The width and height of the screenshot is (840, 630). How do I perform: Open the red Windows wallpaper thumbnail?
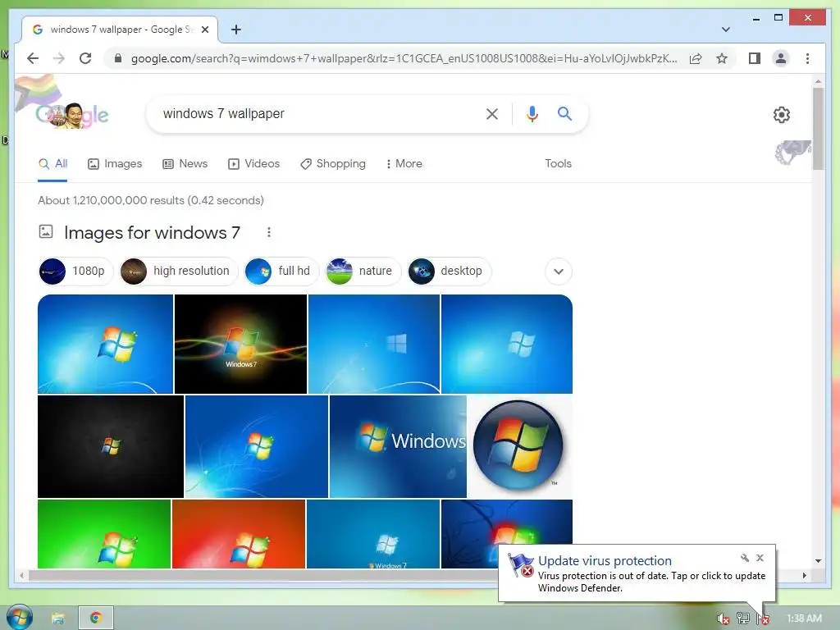tap(239, 533)
